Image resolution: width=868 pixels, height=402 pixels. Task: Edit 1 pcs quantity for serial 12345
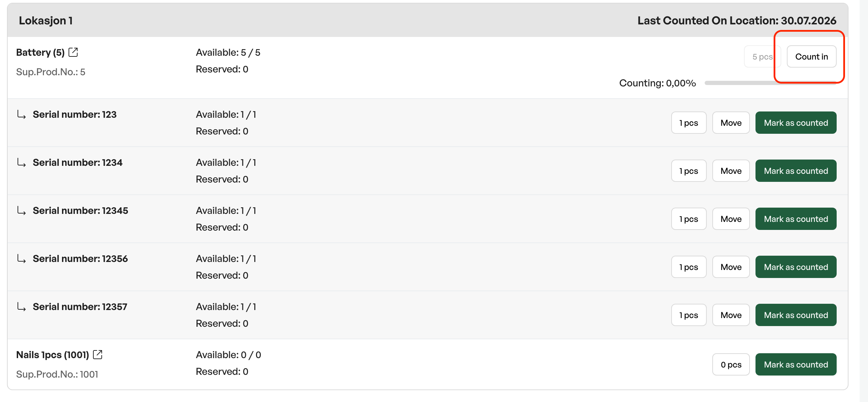click(x=689, y=219)
